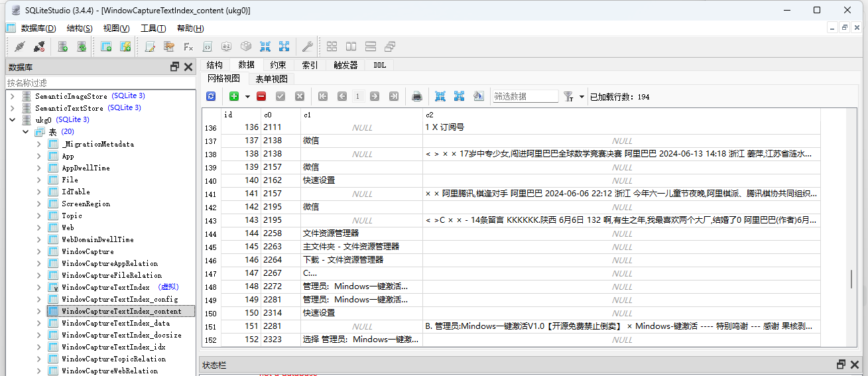Image resolution: width=868 pixels, height=376 pixels.
Task: Expand the WindowCapture table node
Action: click(39, 251)
